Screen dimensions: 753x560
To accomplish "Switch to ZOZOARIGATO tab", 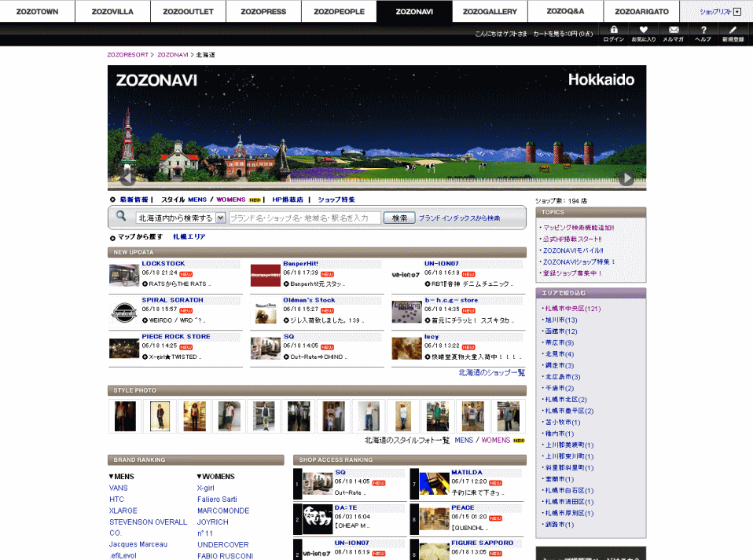I will 641,12.
